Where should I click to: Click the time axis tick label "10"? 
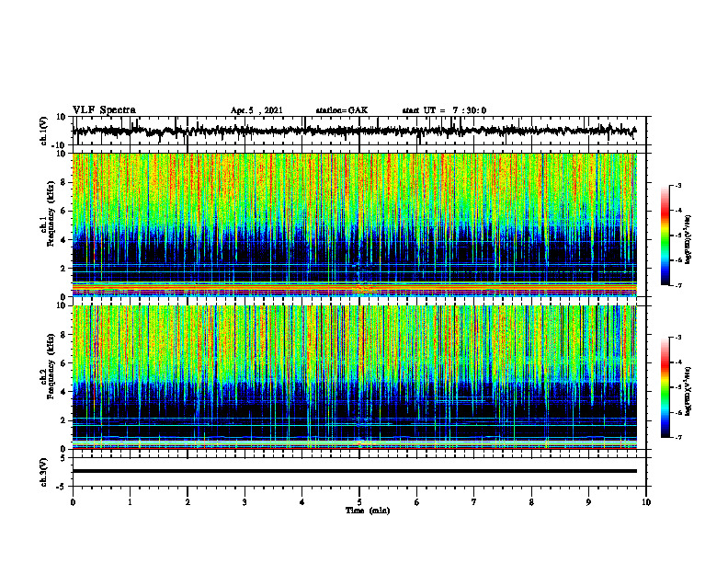coord(646,502)
